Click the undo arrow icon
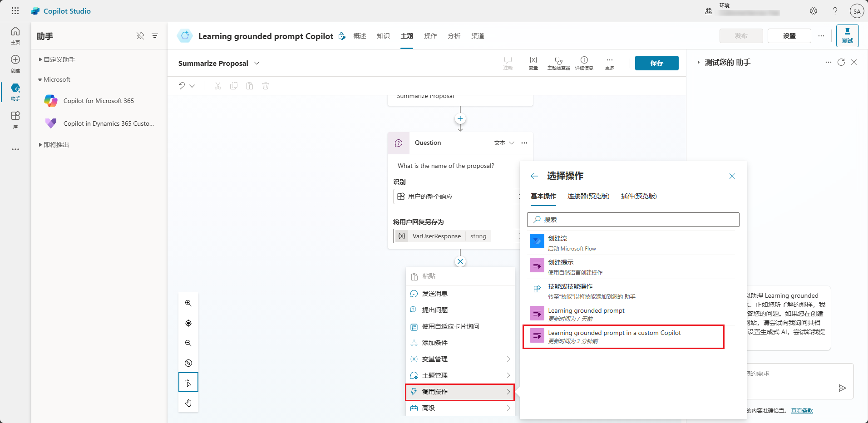 pyautogui.click(x=182, y=86)
